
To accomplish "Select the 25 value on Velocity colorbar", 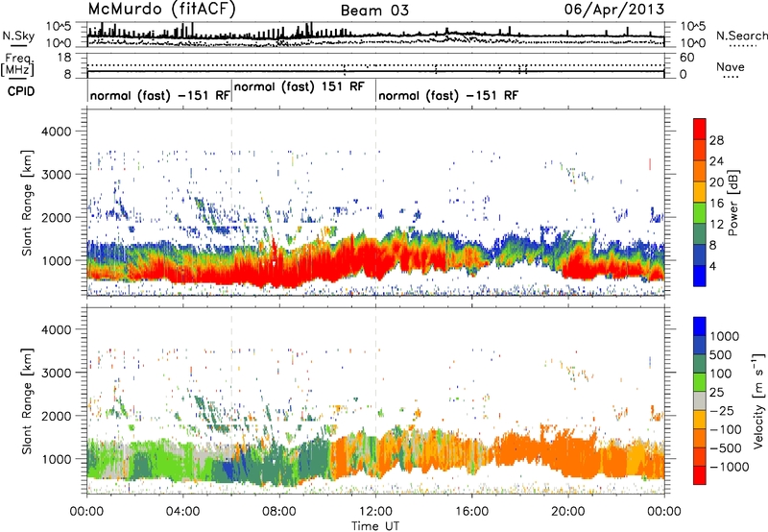I will pyautogui.click(x=716, y=393).
